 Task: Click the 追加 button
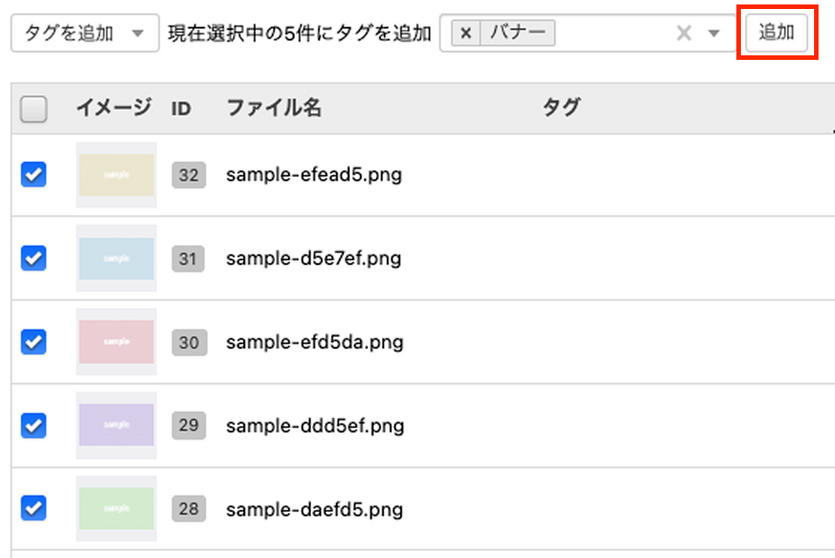point(776,32)
